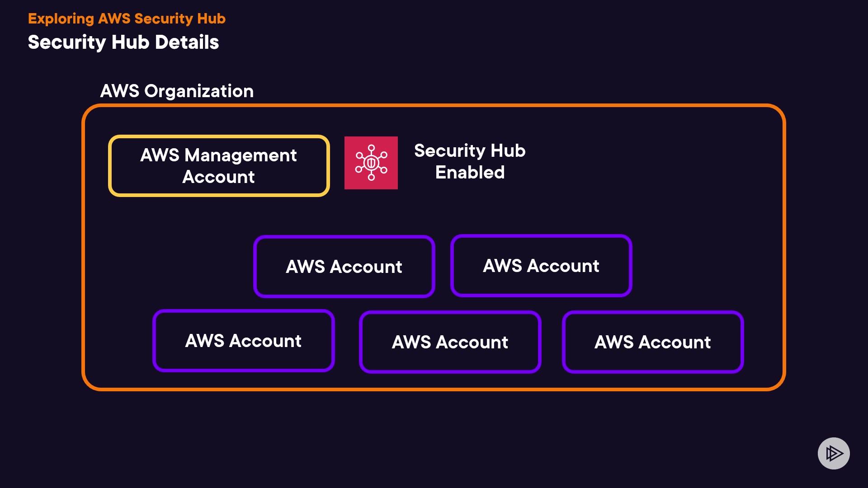Click the red Security Hub service icon
868x488 pixels.
coord(371,163)
